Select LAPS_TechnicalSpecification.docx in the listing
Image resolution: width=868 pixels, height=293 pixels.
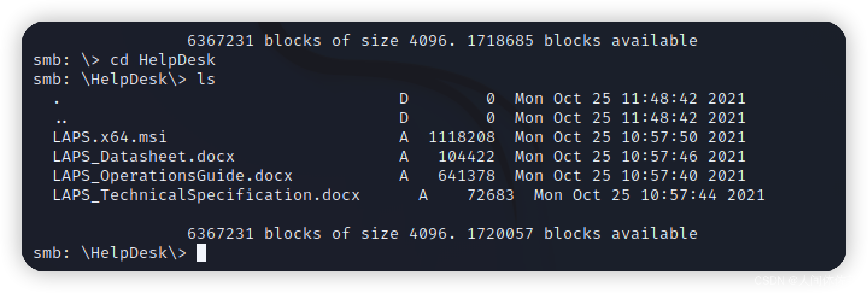point(206,195)
